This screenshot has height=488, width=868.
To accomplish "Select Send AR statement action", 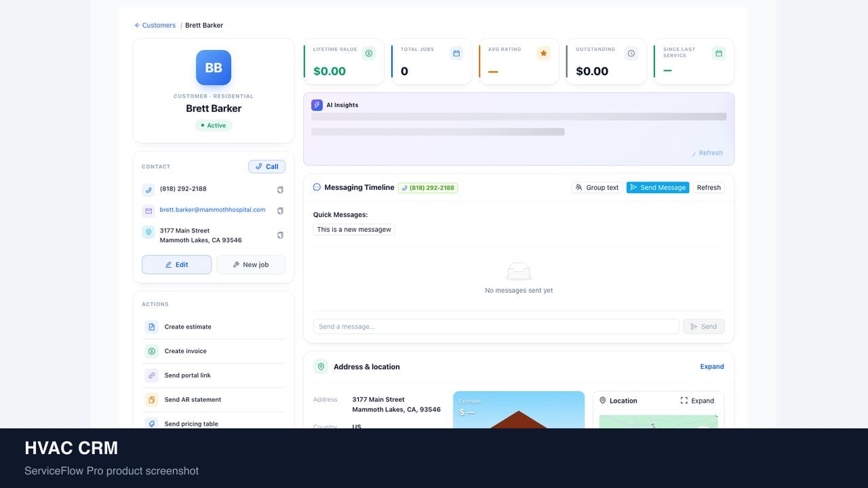I will tap(214, 400).
